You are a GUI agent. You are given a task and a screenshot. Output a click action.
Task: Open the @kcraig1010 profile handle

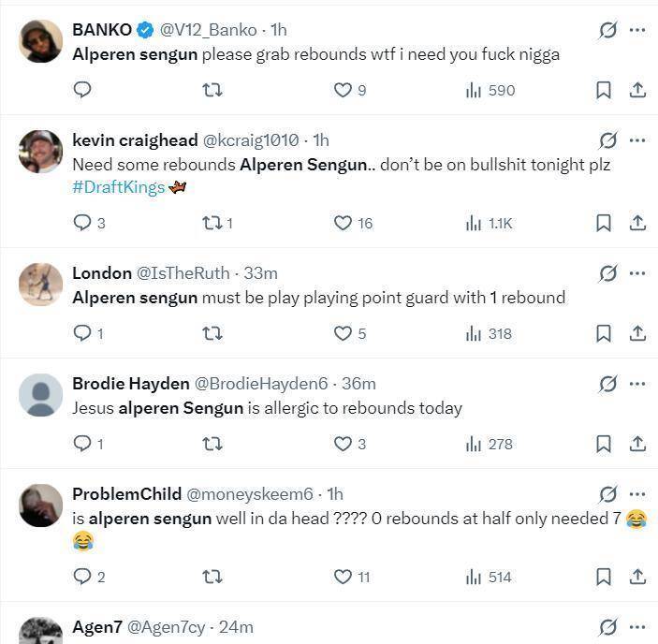[251, 140]
